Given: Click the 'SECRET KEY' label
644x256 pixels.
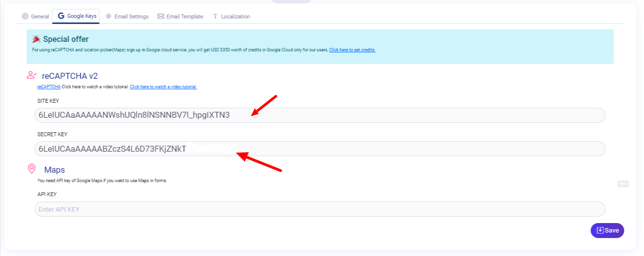Looking at the screenshot, I should 52,134.
